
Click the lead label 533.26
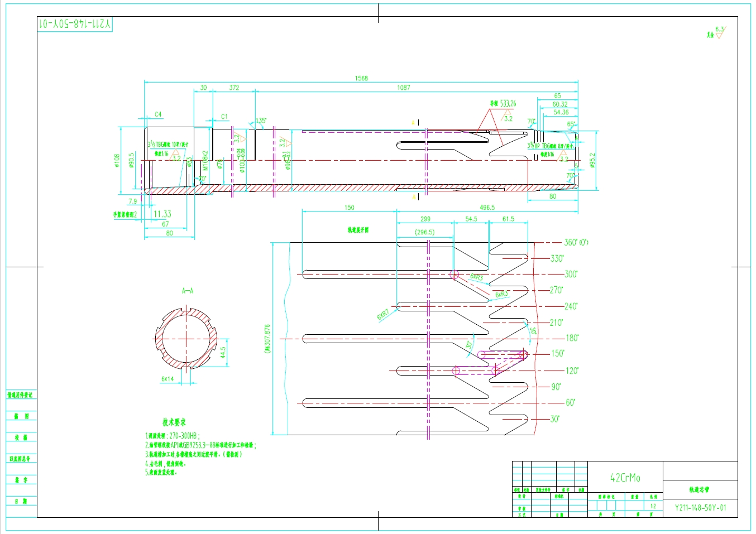(503, 103)
